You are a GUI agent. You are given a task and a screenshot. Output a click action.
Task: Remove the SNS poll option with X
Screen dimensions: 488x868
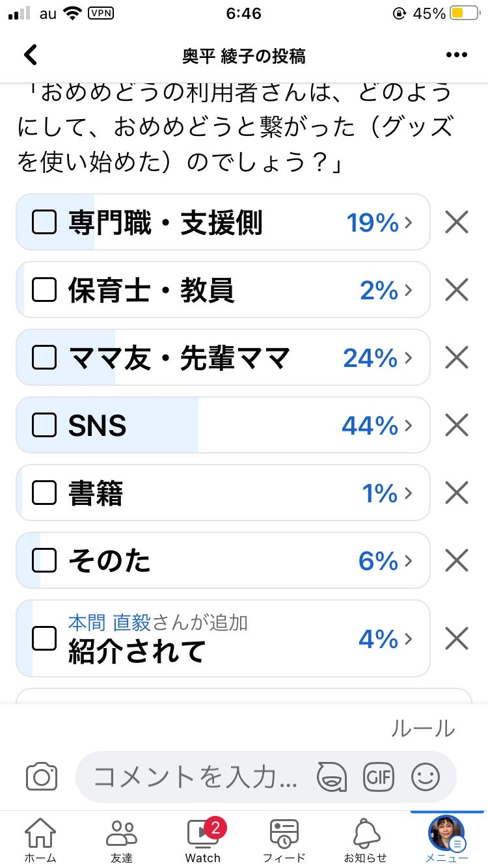[x=457, y=426]
